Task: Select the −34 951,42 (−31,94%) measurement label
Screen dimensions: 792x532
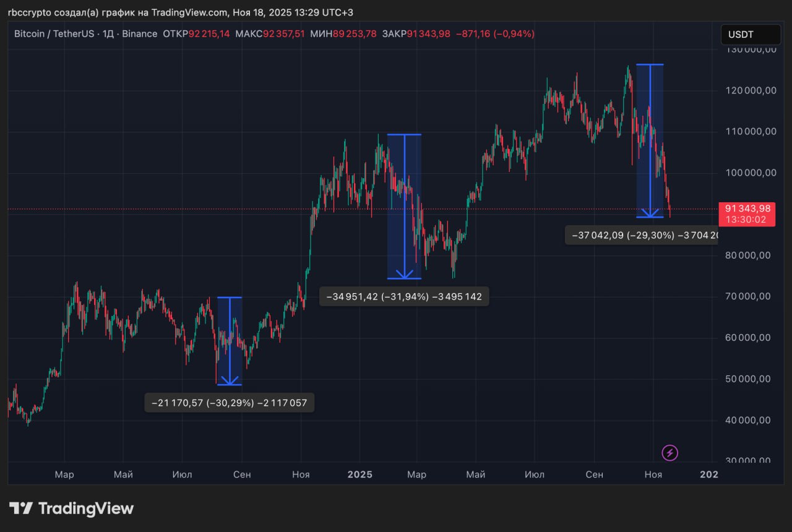Action: pyautogui.click(x=403, y=296)
